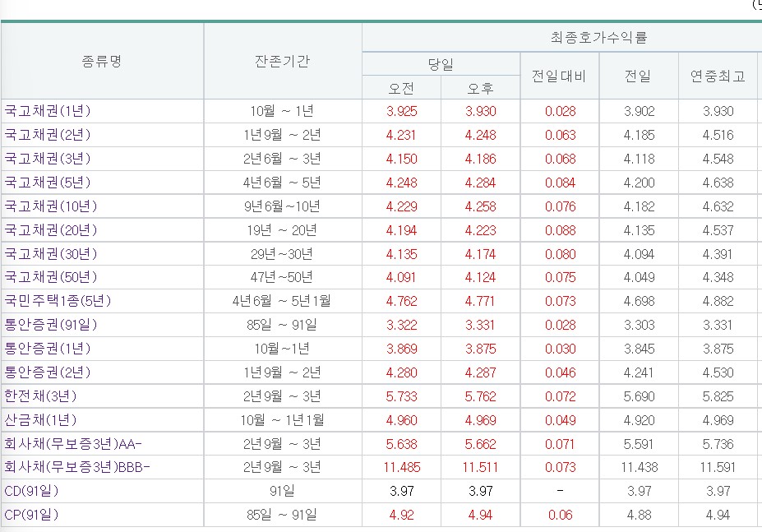Click the 5.762 afternoon yield for 한전채
The height and width of the screenshot is (532, 762).
(480, 397)
